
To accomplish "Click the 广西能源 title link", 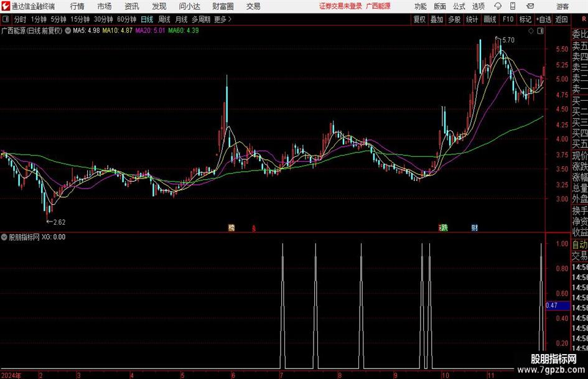I will click(378, 6).
